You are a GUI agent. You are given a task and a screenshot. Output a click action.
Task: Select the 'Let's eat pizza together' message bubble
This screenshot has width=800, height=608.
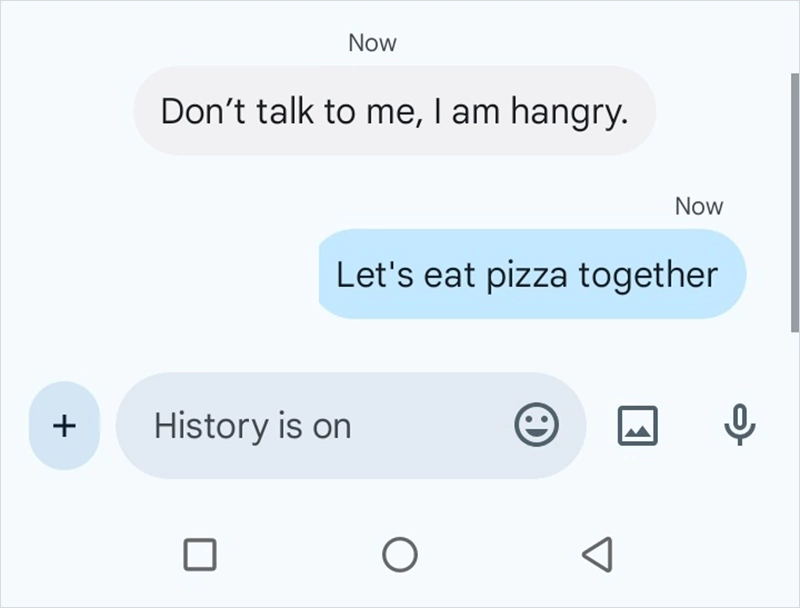[531, 275]
